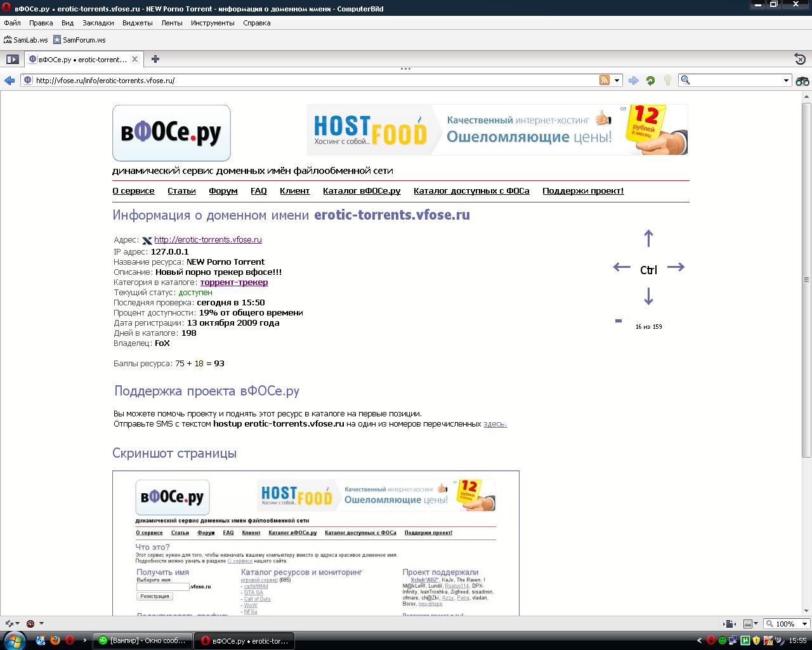Click the browser Back arrow button
The height and width of the screenshot is (650, 812).
tap(10, 81)
